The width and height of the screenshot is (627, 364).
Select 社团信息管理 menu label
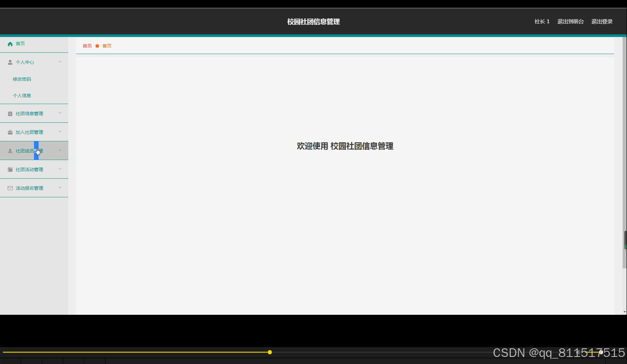pos(29,114)
